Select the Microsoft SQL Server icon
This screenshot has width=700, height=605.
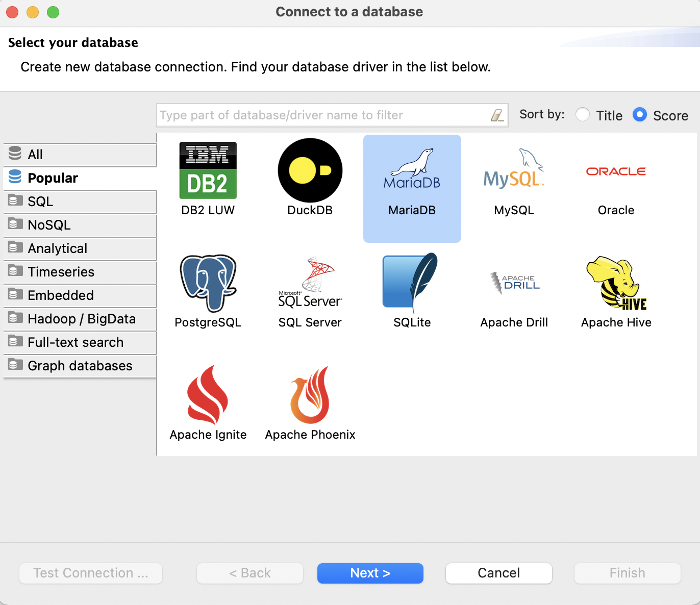[x=310, y=282]
